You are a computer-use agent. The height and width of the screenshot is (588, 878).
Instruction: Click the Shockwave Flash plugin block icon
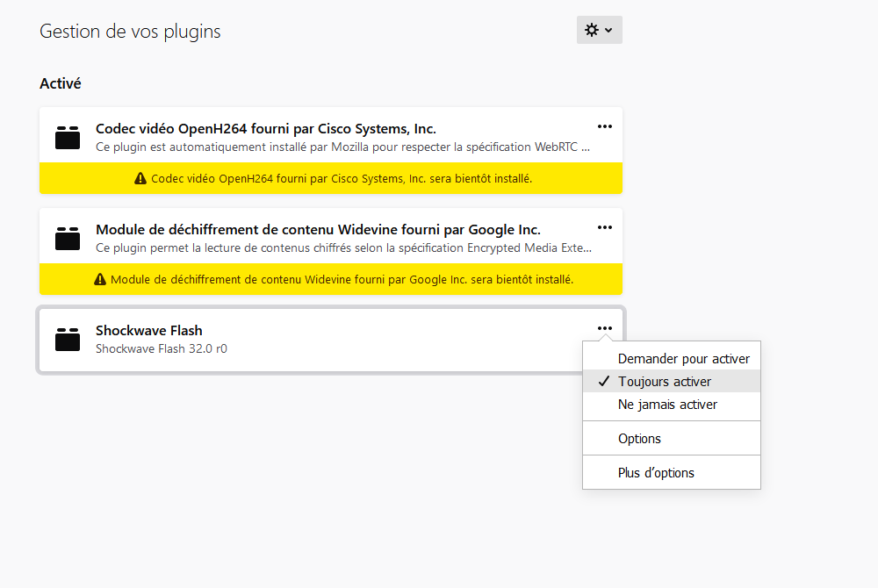68,340
